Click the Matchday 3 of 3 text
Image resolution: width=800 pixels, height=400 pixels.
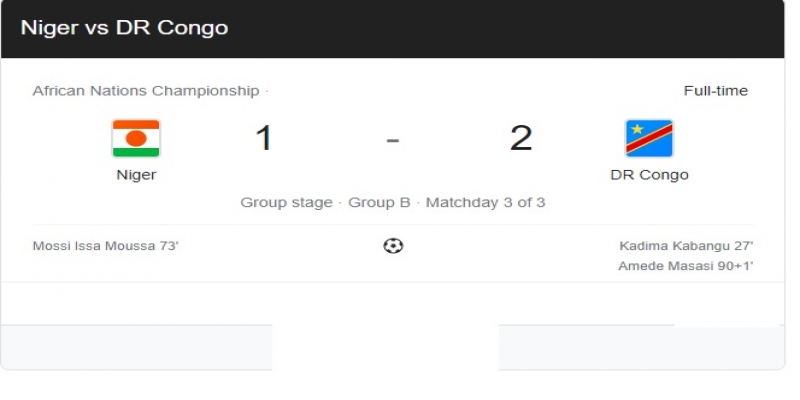point(485,203)
